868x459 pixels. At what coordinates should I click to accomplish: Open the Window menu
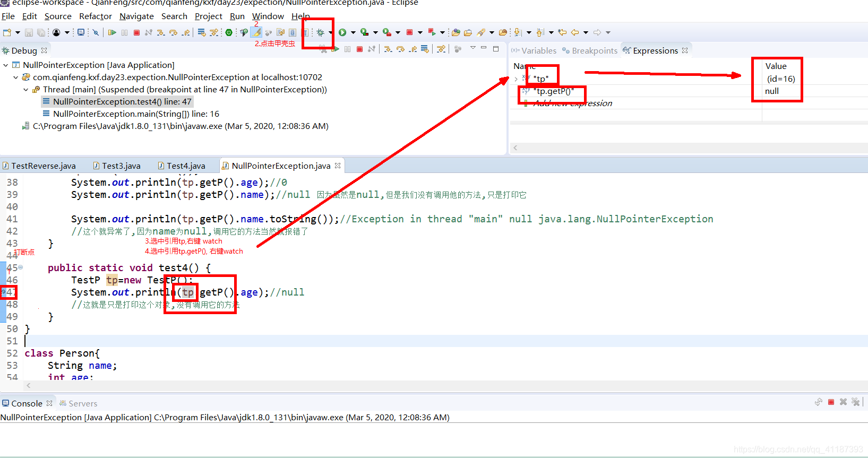(x=268, y=16)
